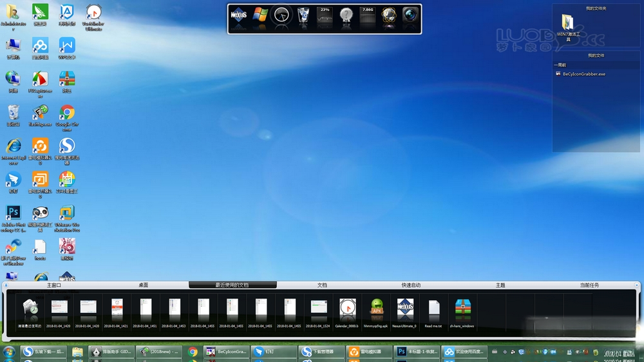Switch to BeCyIconGra... taskbar window
Viewport: 644px width, 362px height.
point(226,352)
